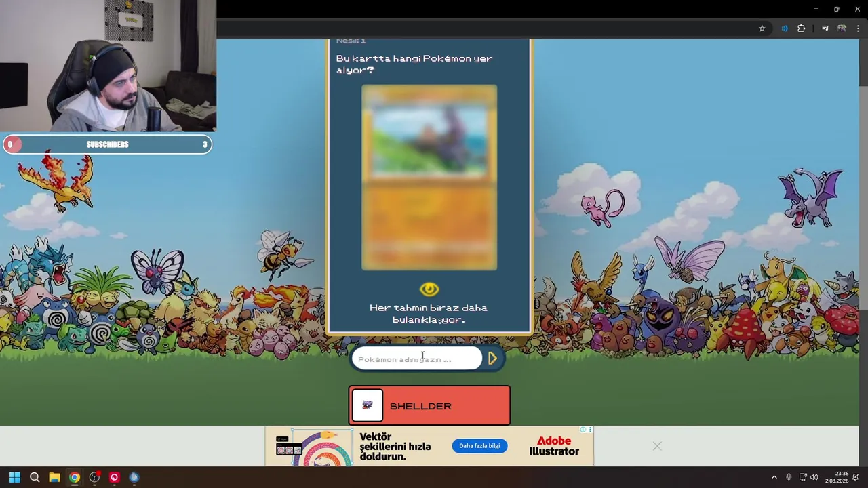Viewport: 868px width, 488px height.
Task: Open the Chrome Extensions puzzle icon
Action: (802, 28)
